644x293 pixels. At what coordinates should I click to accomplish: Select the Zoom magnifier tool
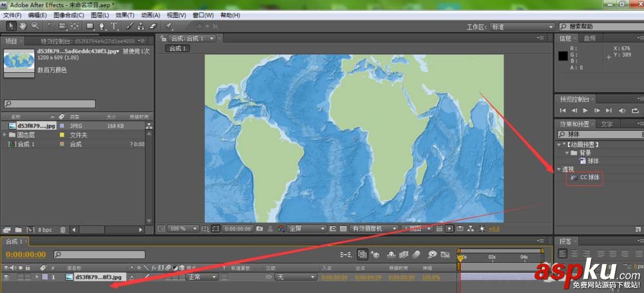pyautogui.click(x=35, y=26)
